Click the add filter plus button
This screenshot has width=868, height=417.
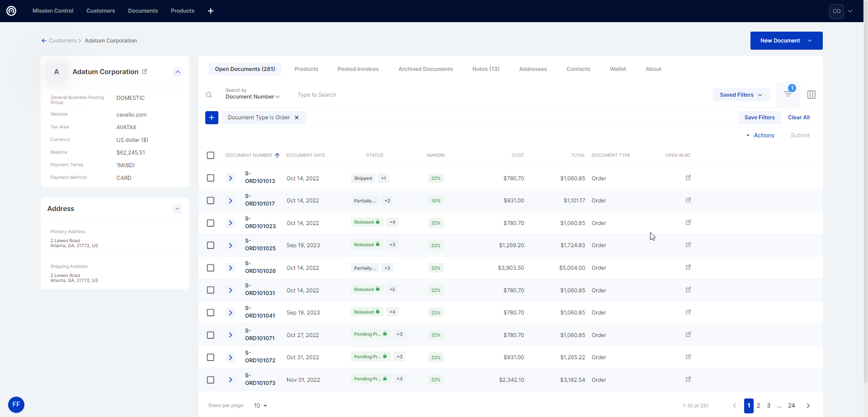(212, 117)
